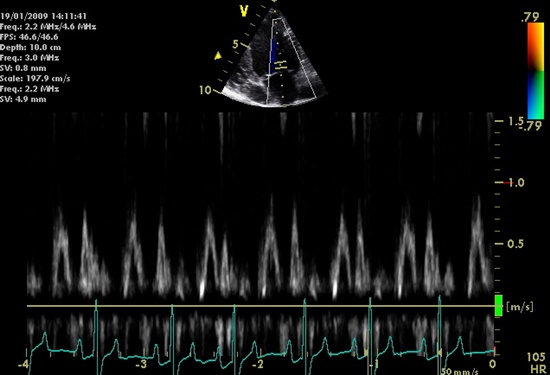
Task: Click the Scale: 197.9 cm/s text
Action: click(35, 79)
